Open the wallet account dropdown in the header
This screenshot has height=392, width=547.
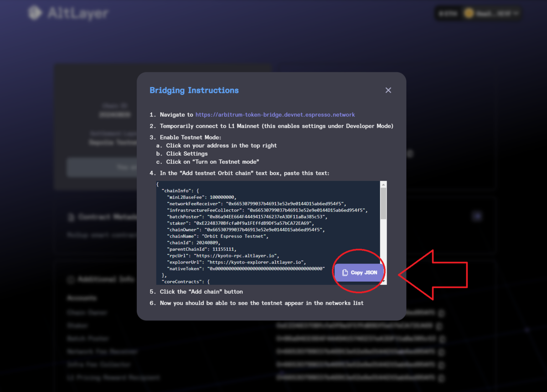point(491,14)
